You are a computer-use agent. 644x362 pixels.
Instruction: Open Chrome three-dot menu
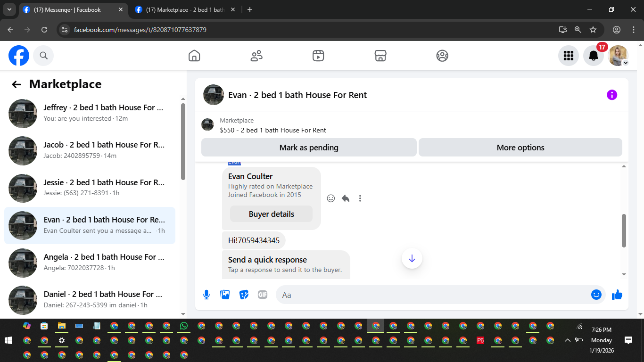pyautogui.click(x=634, y=30)
